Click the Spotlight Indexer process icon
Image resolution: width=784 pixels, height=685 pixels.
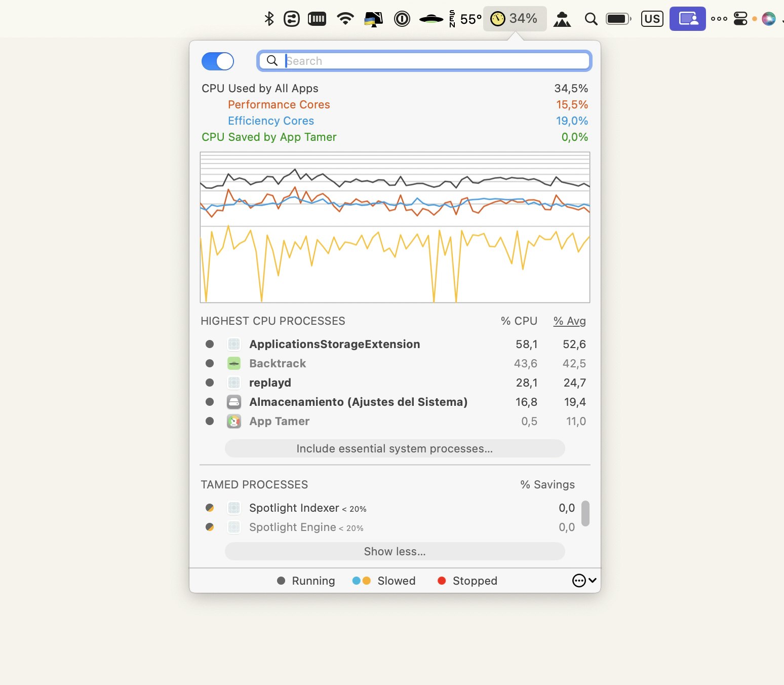click(x=234, y=508)
